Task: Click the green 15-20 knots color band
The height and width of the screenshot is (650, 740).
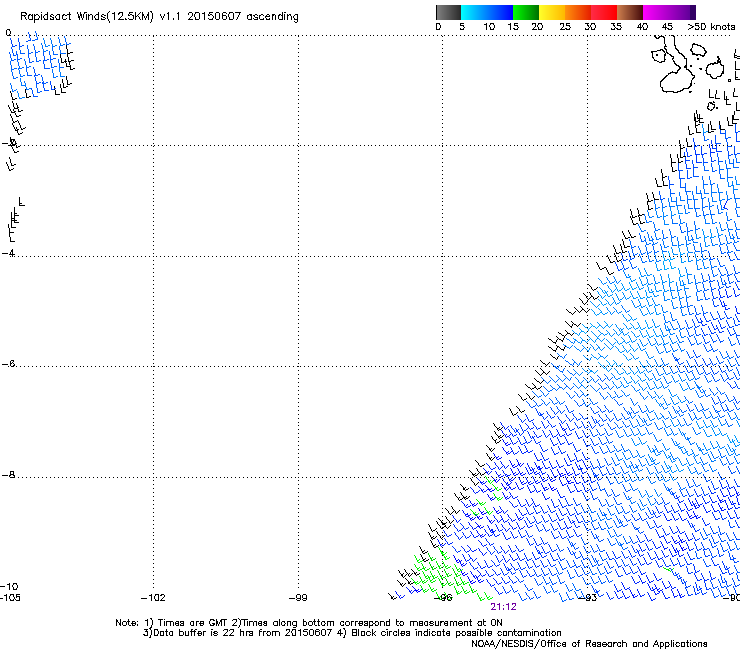Action: [x=526, y=12]
